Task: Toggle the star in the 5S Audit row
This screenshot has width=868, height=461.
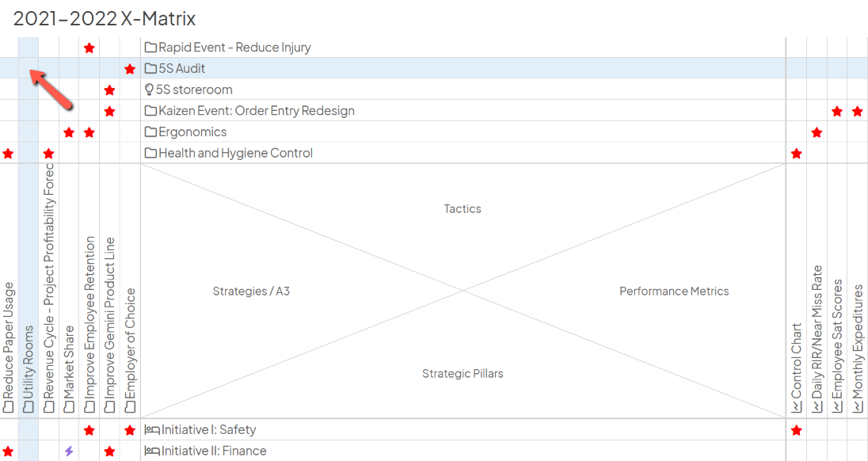Action: click(x=130, y=69)
